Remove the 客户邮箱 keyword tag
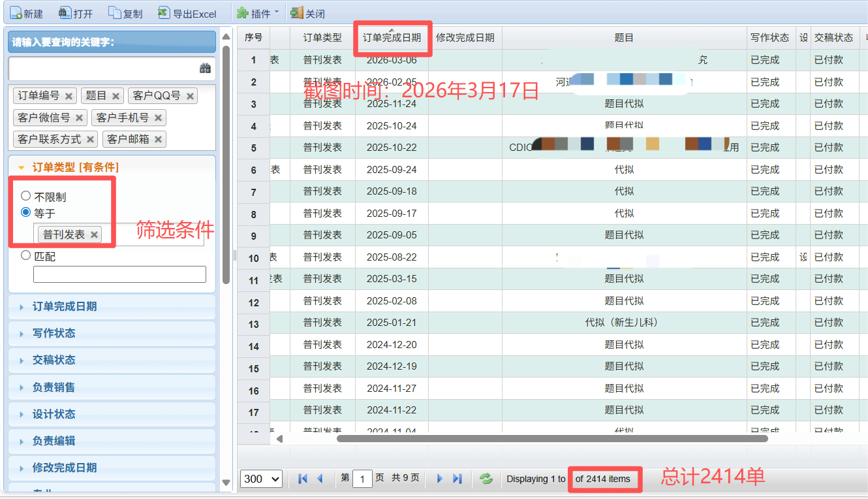This screenshot has height=499, width=868. tap(159, 139)
